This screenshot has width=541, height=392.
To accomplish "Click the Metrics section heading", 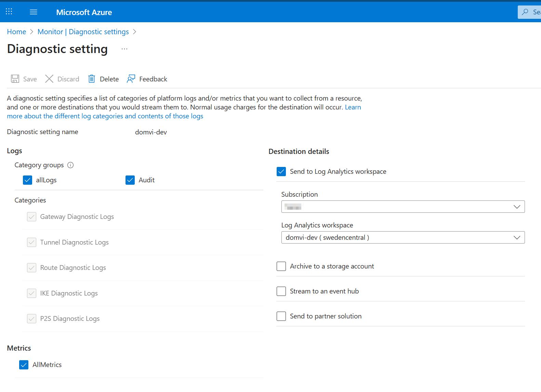I will [19, 348].
